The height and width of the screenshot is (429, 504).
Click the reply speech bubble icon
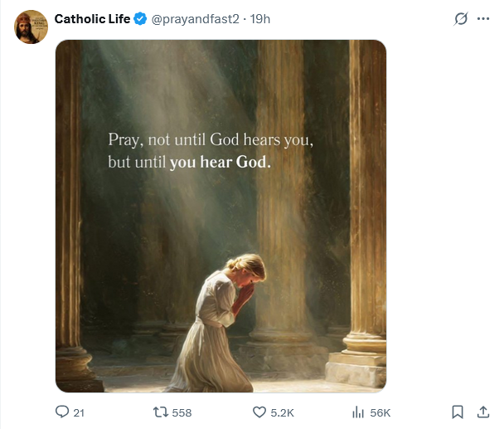pyautogui.click(x=61, y=412)
